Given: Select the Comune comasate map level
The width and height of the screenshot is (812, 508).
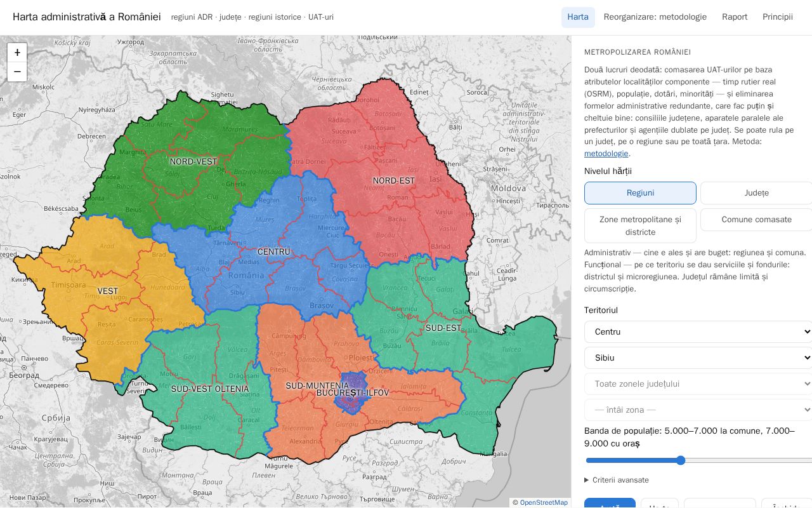Looking at the screenshot, I should pos(756,220).
